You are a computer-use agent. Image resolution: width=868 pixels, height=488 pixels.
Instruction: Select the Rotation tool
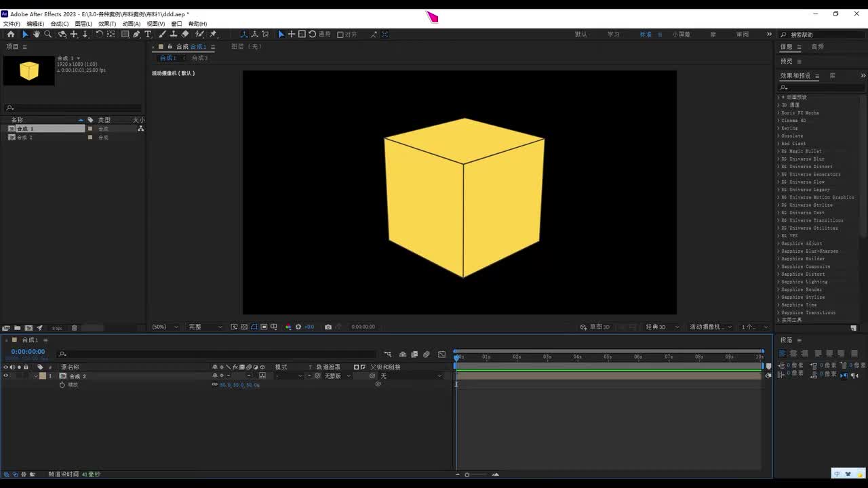(x=100, y=34)
